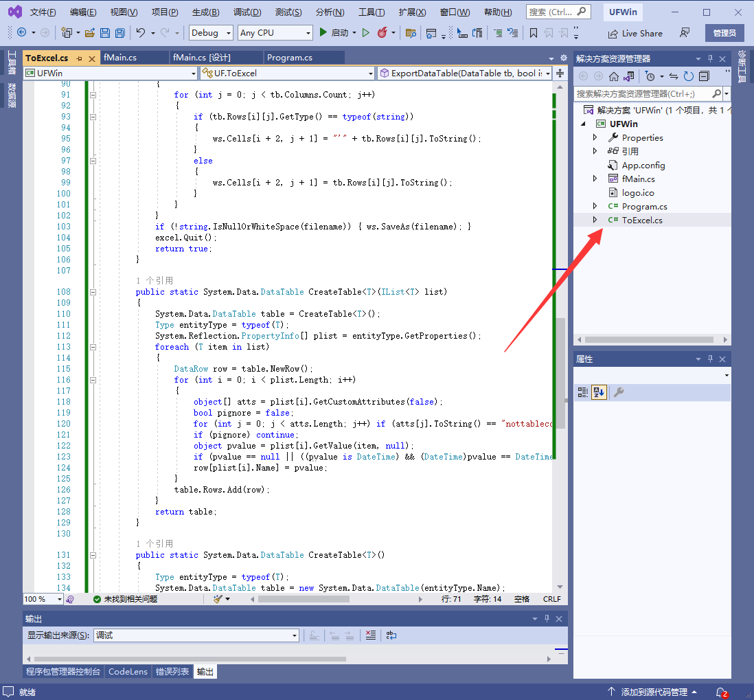The width and height of the screenshot is (754, 700).
Task: Click the 管理员 badge button
Action: coord(724,33)
